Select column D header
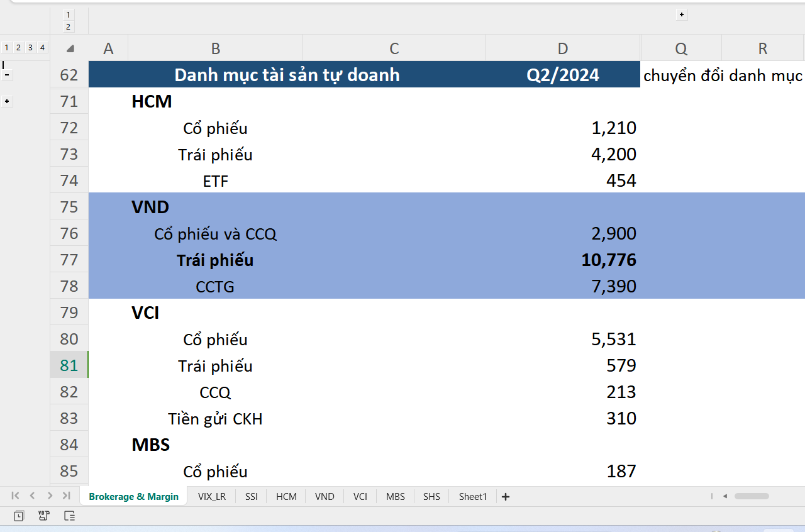805x532 pixels. point(563,48)
